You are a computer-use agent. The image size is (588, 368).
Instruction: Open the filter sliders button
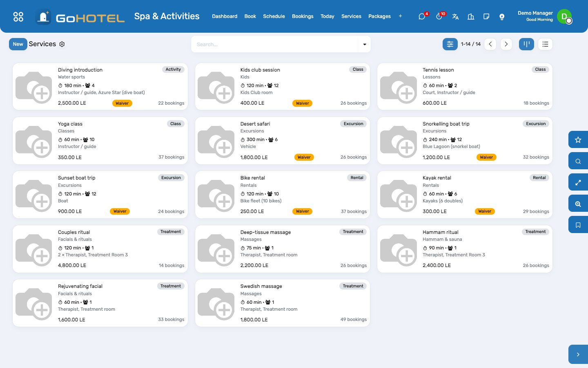point(450,44)
